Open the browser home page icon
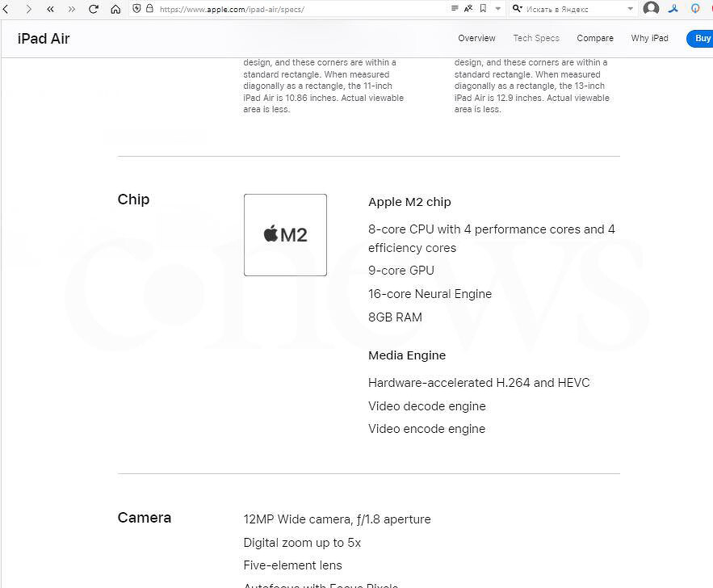This screenshot has height=588, width=713. point(115,9)
